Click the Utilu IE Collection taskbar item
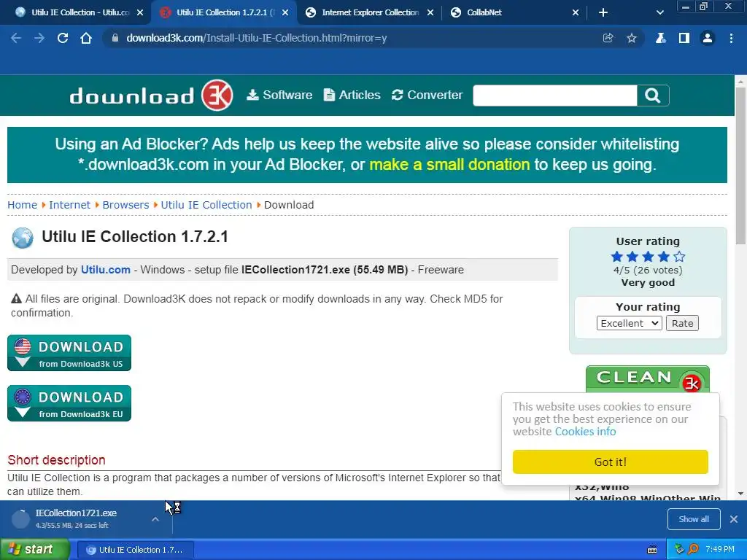Screen dimensions: 747x560 point(135,550)
